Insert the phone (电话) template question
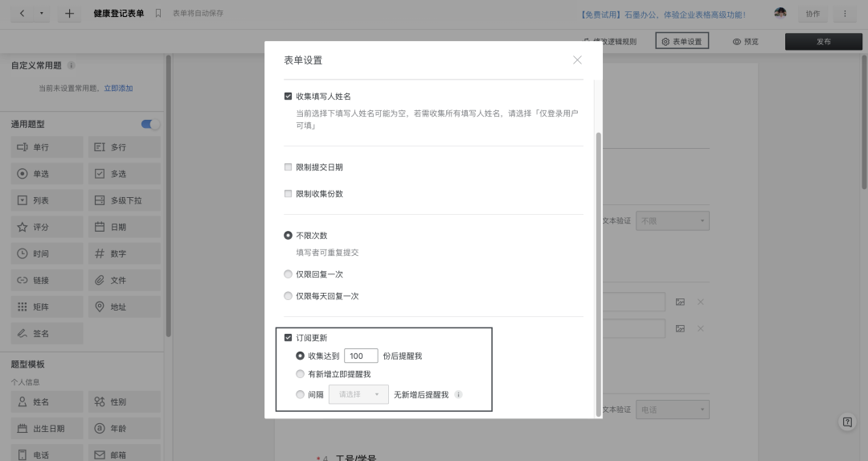 (47, 454)
